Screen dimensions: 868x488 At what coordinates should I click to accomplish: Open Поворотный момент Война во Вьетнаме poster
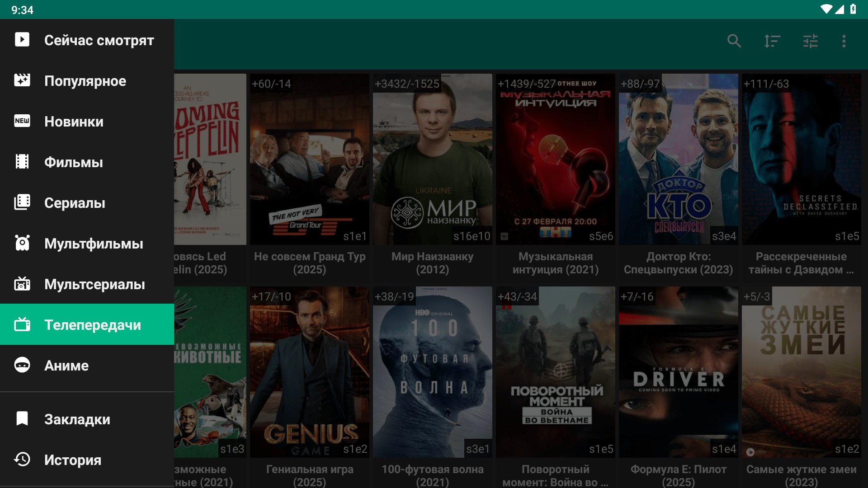[556, 372]
